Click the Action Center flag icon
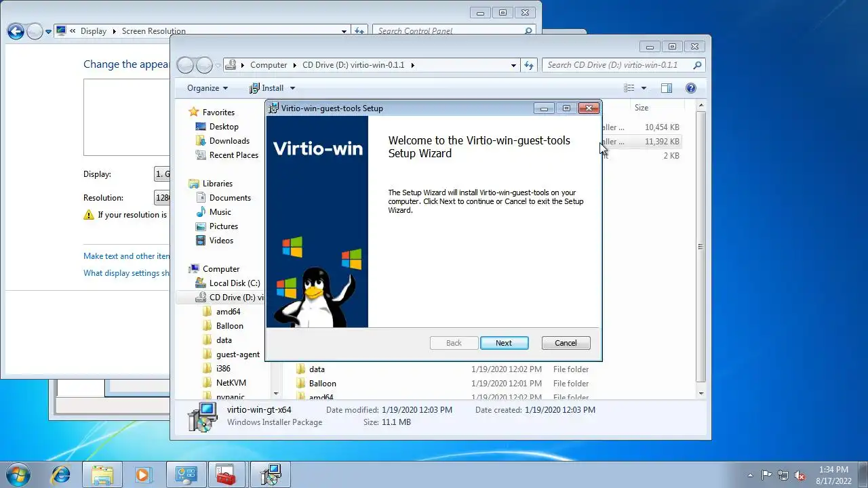The height and width of the screenshot is (488, 868). pyautogui.click(x=767, y=475)
